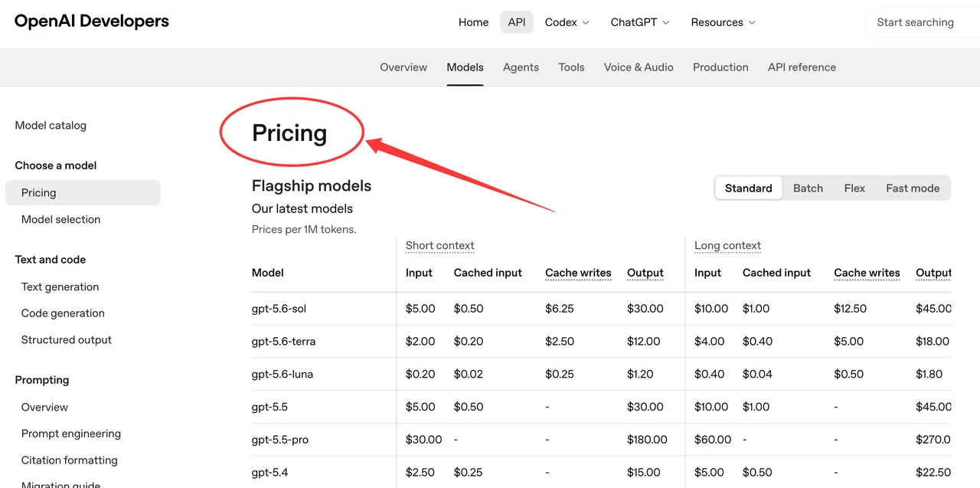The image size is (980, 488).
Task: Focus the Start searching field
Action: [922, 22]
